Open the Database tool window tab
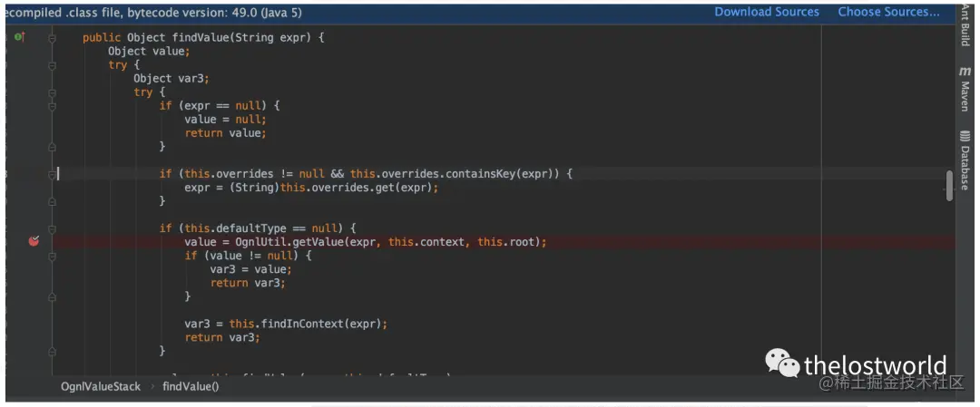Viewport: 980px width, 407px height. click(x=965, y=161)
